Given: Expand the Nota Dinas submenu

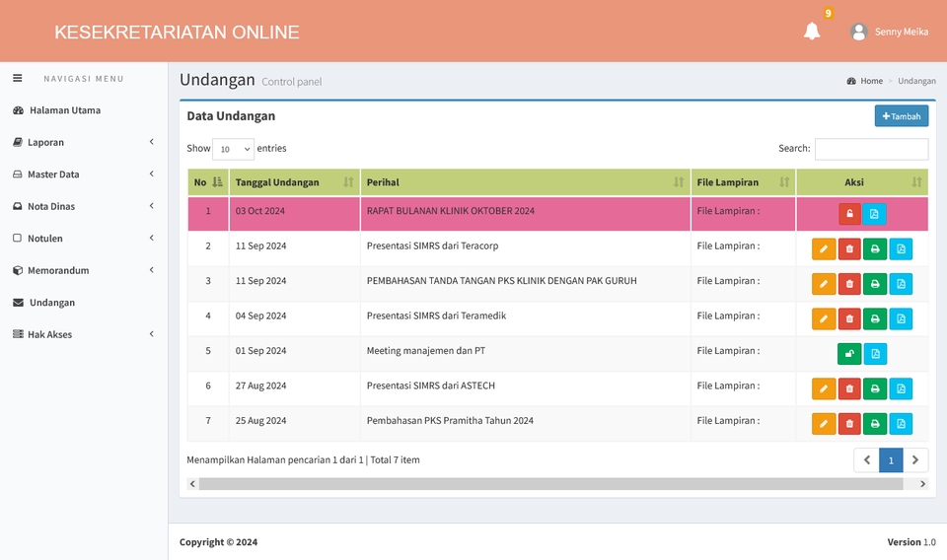Looking at the screenshot, I should (x=83, y=206).
